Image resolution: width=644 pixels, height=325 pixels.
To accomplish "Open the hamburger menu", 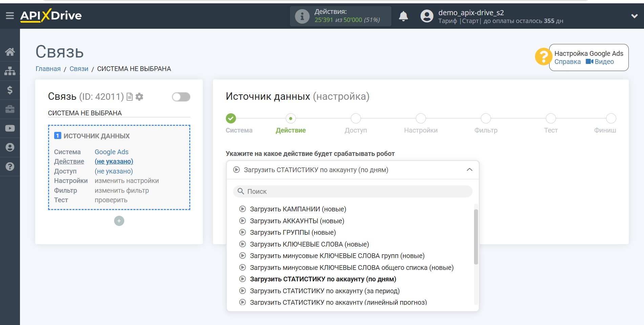I will [x=10, y=16].
